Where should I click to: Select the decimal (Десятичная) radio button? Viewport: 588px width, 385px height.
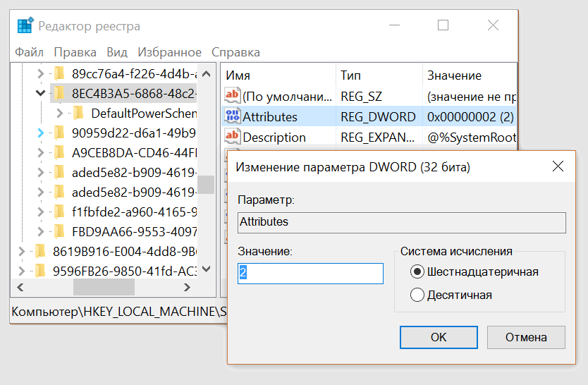tap(417, 295)
